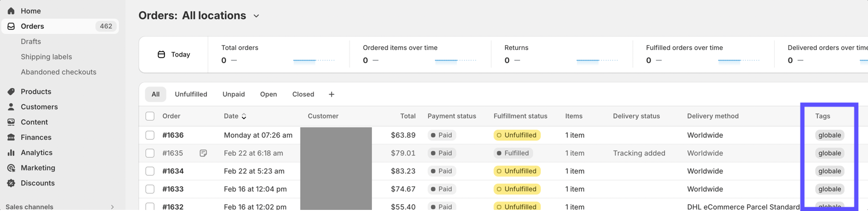868x211 pixels.
Task: Click the calendar icon beside Today
Action: [x=161, y=54]
